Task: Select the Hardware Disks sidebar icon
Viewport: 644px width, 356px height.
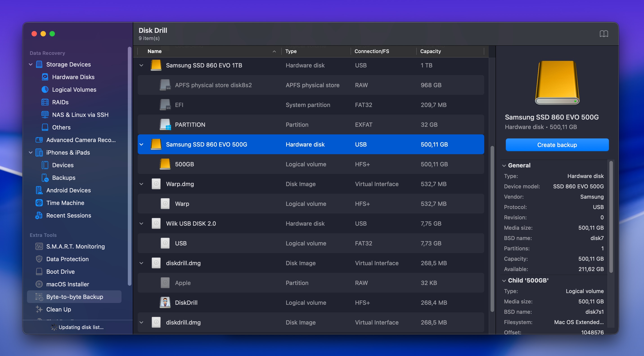Action: click(45, 77)
